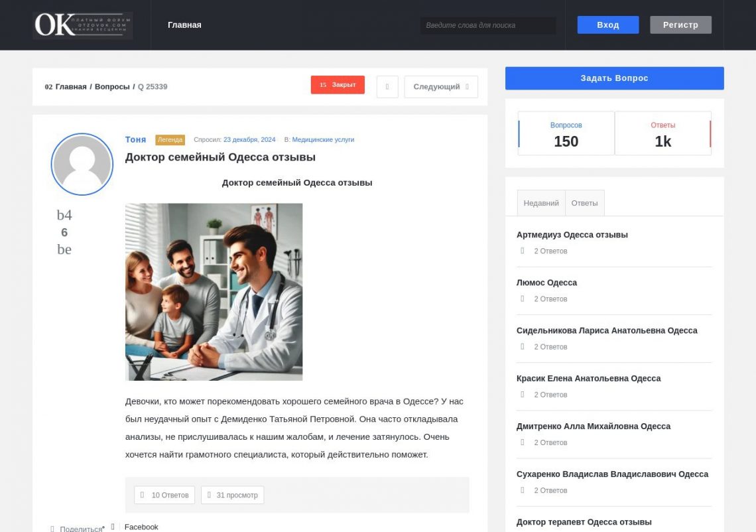Click the Ответы 1k counter

(663, 133)
